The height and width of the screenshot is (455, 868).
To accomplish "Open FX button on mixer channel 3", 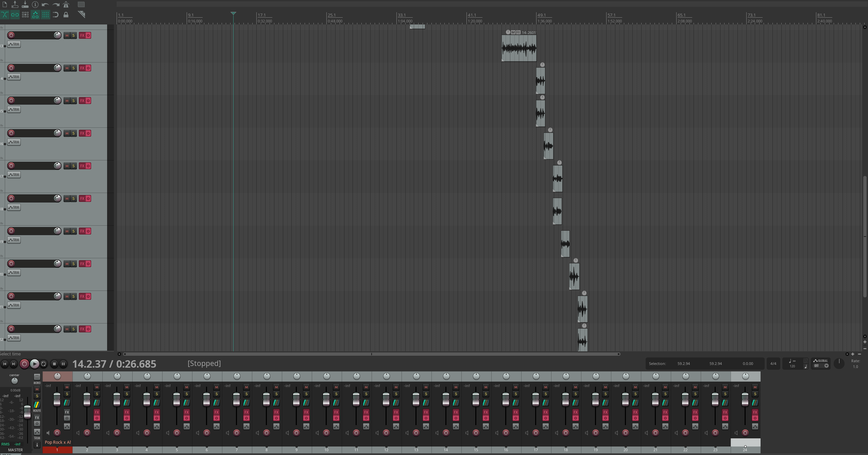I will [126, 412].
